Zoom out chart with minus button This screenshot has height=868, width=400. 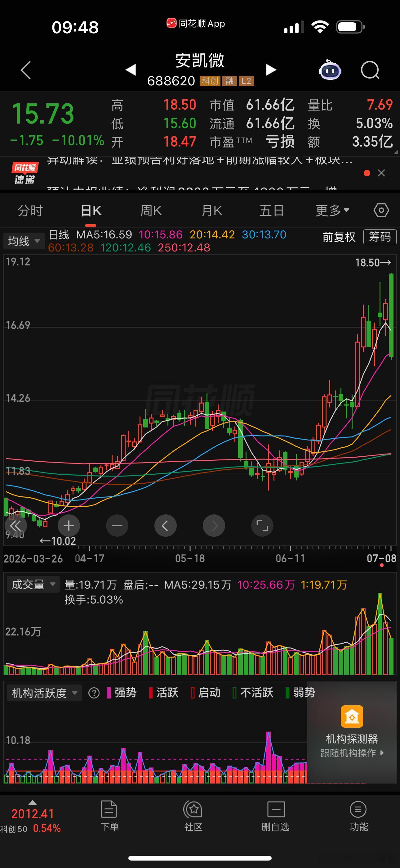pyautogui.click(x=117, y=525)
